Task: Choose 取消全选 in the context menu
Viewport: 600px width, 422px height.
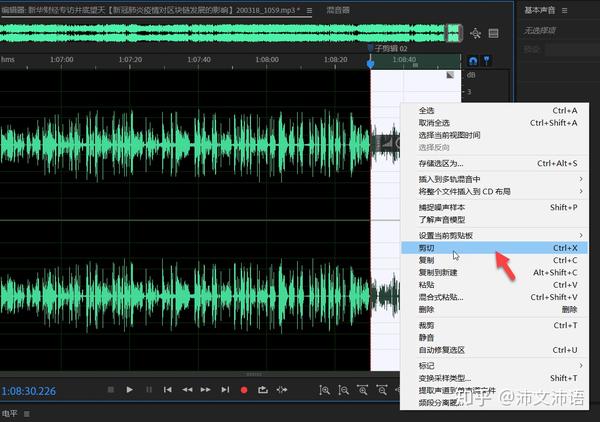Action: point(494,123)
